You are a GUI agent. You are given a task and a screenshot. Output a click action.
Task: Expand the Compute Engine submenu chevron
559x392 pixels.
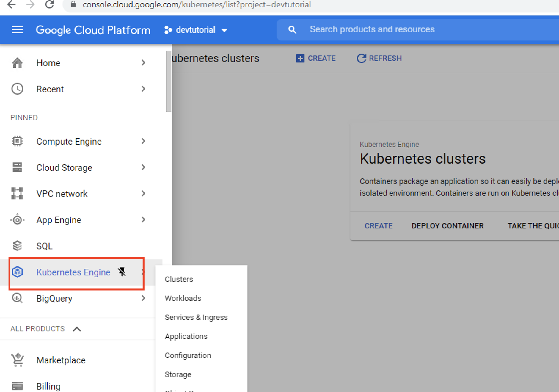point(143,141)
